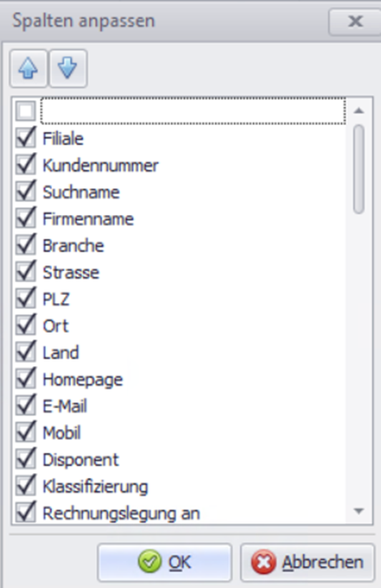Select the E-Mail list item

65,406
